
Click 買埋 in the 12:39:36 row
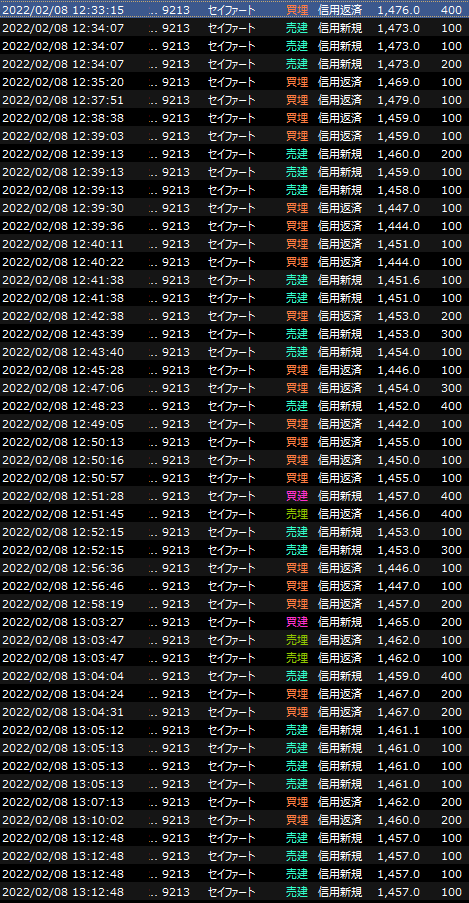point(297,226)
